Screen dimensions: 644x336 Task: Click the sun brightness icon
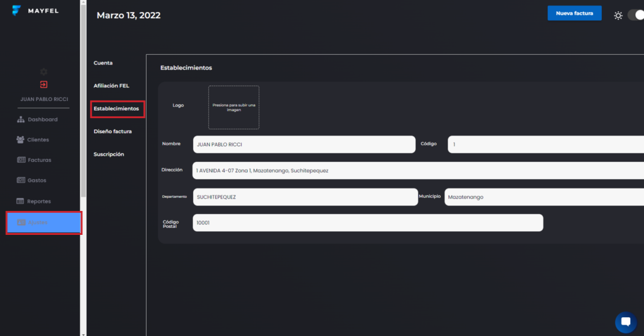point(618,15)
